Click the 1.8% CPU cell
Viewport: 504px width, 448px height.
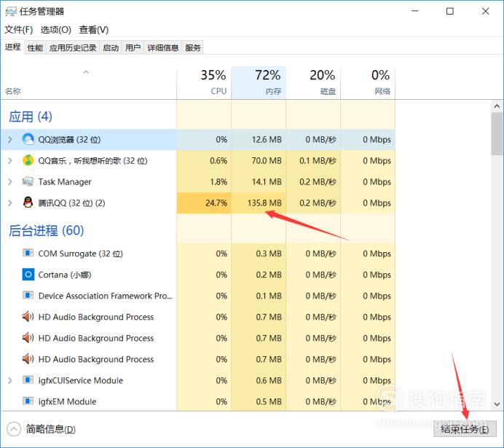(x=204, y=182)
